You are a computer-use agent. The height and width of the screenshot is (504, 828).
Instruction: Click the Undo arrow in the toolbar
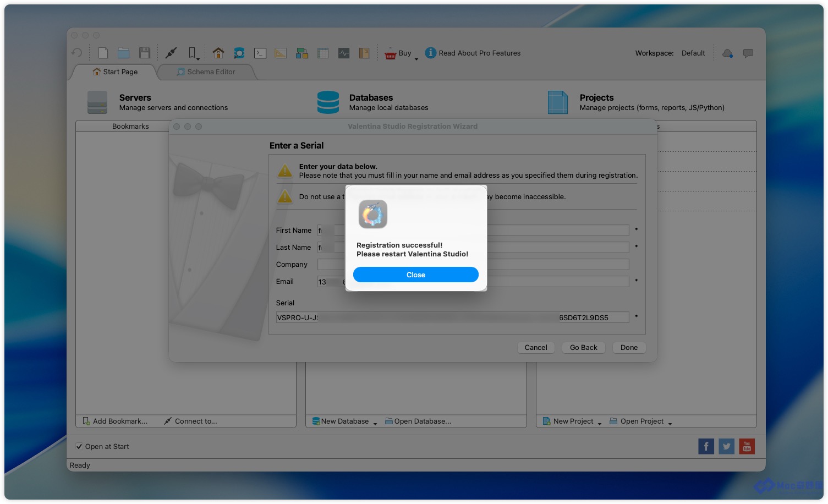(x=77, y=53)
